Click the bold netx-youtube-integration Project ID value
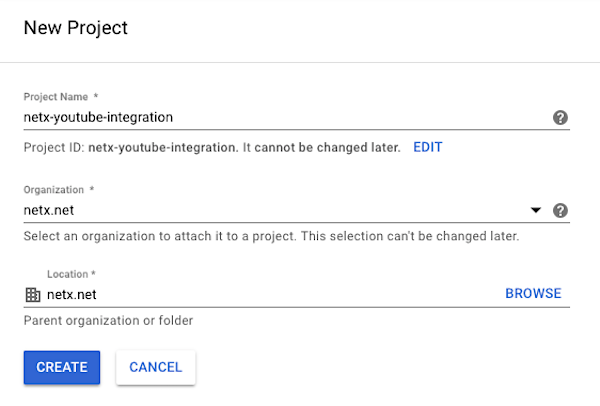Image resolution: width=600 pixels, height=406 pixels. point(161,147)
